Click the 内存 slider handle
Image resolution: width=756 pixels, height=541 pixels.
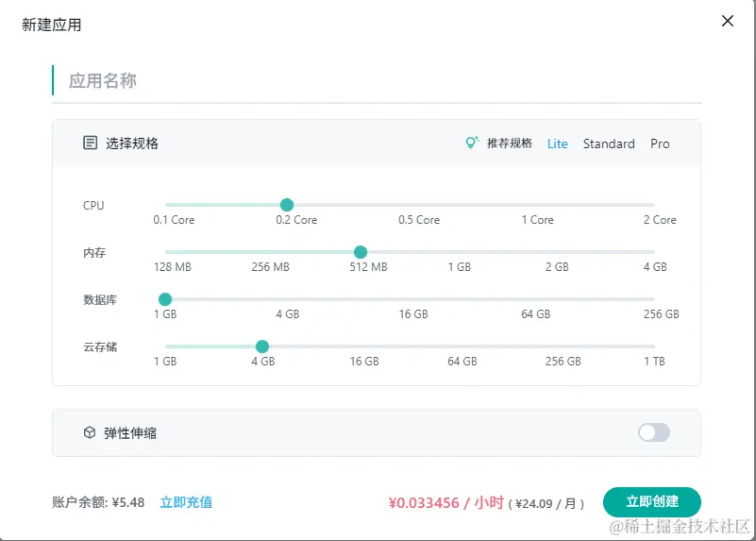click(x=361, y=252)
